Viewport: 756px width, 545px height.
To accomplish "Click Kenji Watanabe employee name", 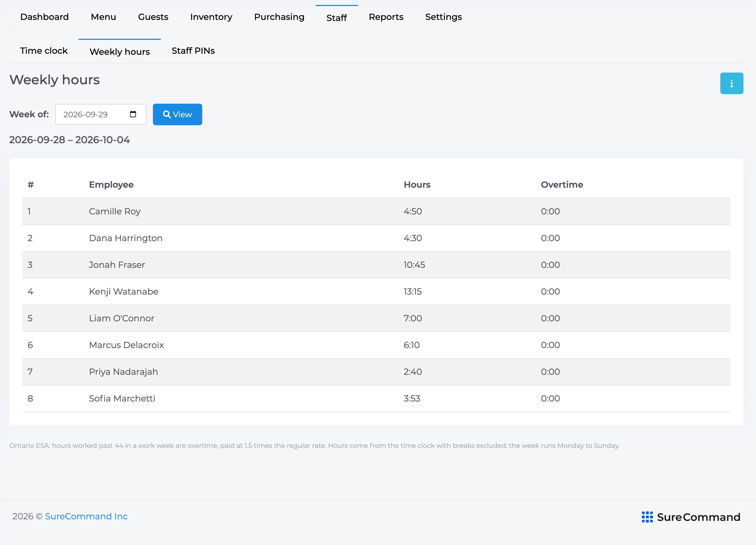I will click(123, 292).
